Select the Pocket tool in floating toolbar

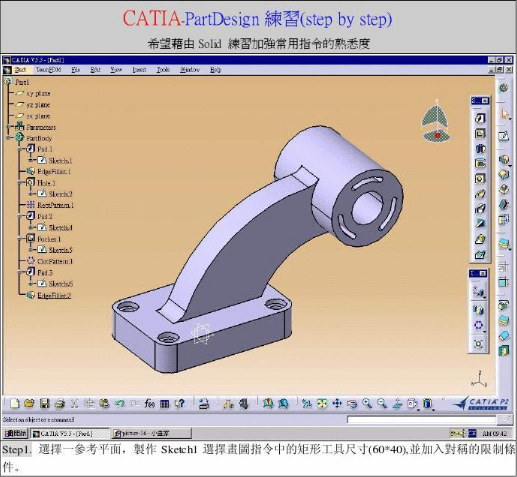(x=480, y=134)
